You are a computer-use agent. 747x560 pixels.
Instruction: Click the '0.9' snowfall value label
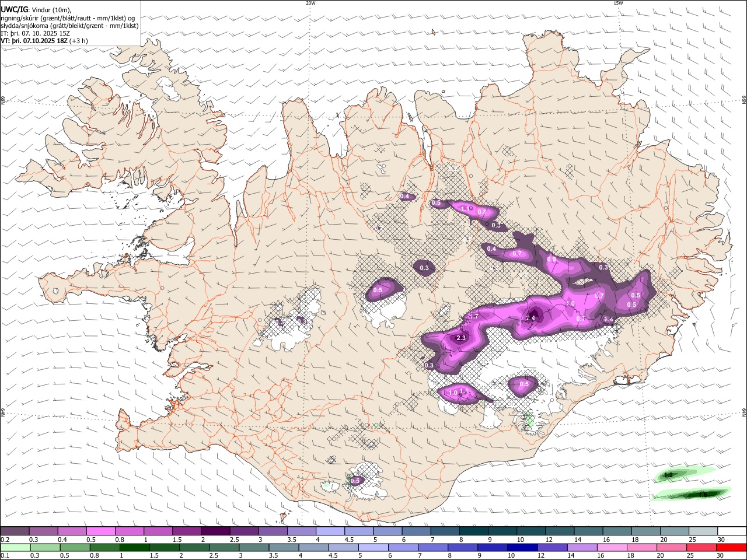click(x=551, y=259)
